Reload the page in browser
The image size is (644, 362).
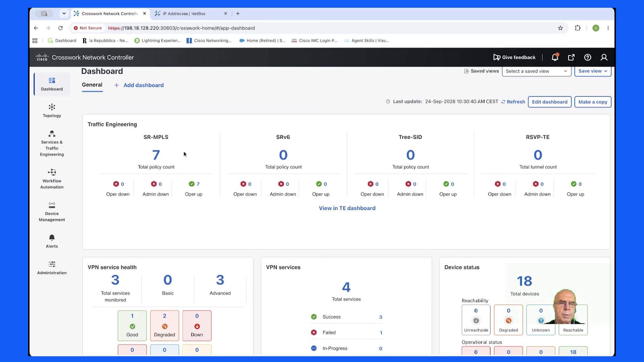60,28
